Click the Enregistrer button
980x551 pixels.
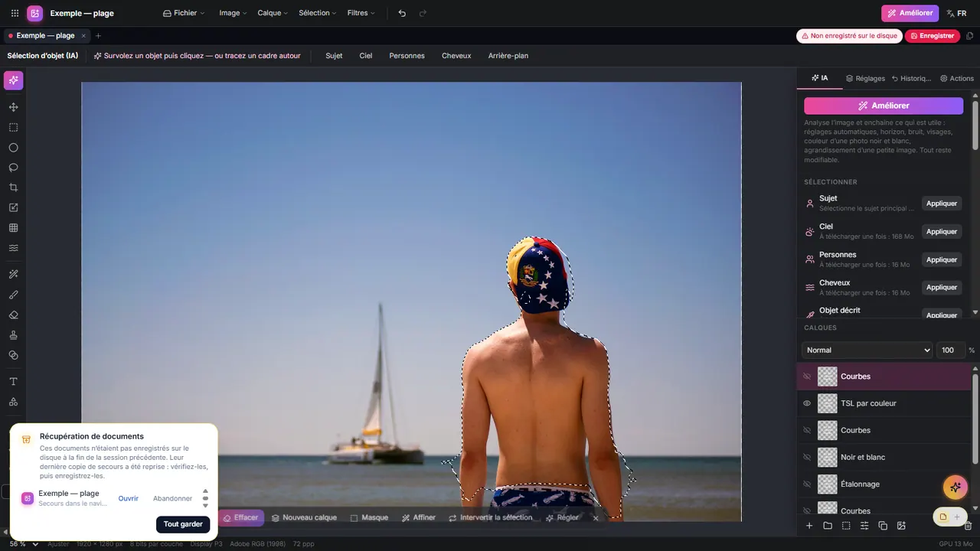[932, 36]
